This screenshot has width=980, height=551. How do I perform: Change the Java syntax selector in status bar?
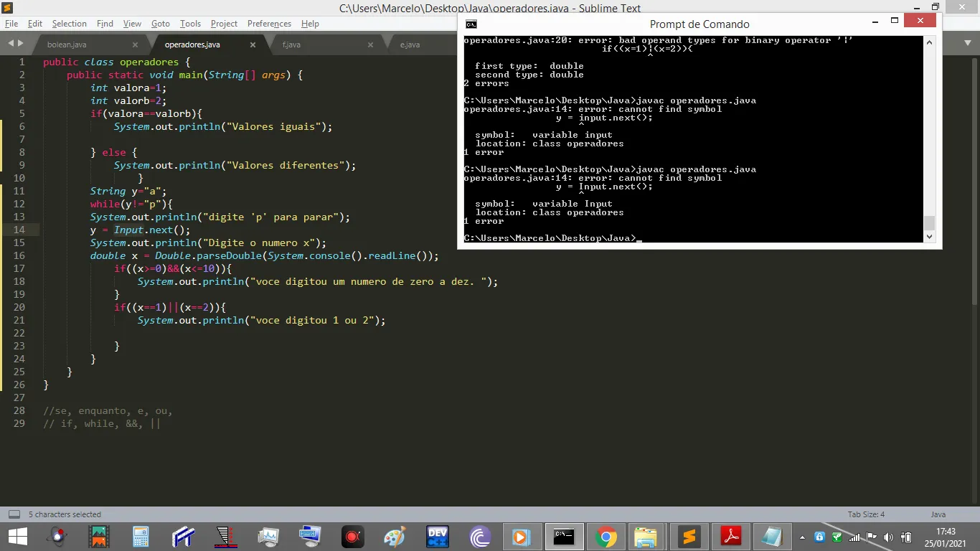pos(938,514)
